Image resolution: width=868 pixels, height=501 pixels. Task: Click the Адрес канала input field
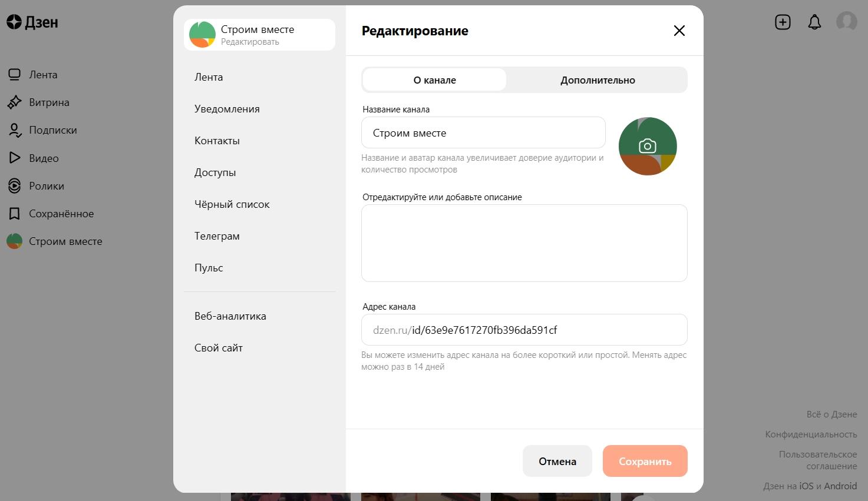coord(524,330)
